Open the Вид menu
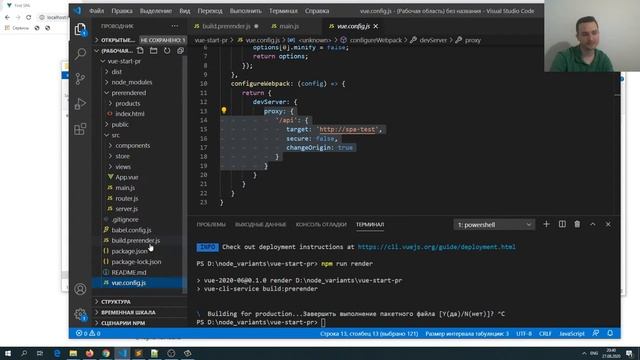The height and width of the screenshot is (360, 640). coord(184,11)
